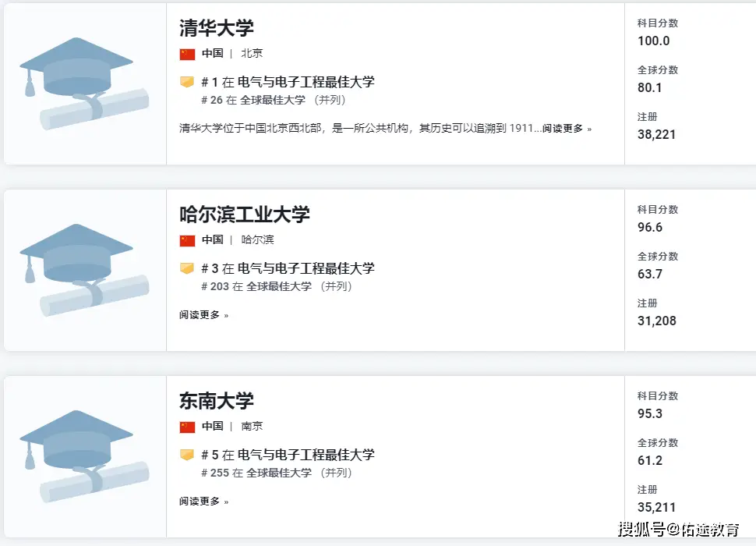Click the China flag icon beside 哈尔滨

[x=187, y=240]
